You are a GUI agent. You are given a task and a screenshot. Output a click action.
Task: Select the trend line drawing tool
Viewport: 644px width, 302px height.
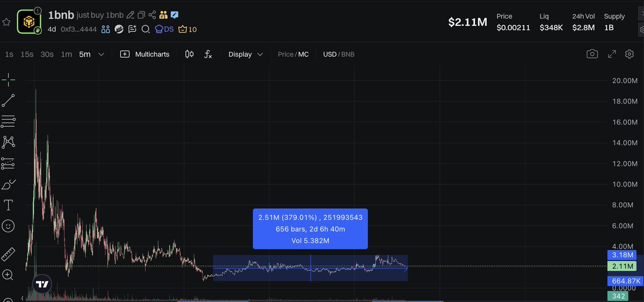pyautogui.click(x=8, y=100)
